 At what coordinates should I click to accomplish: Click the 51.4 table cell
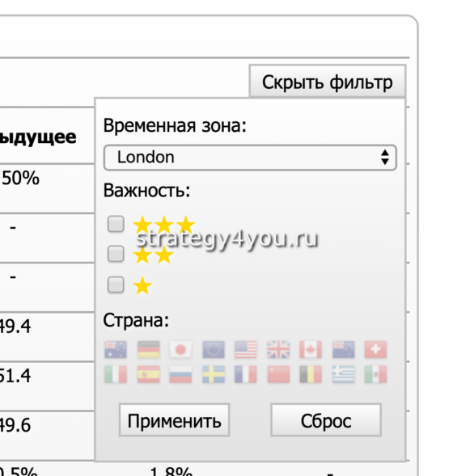click(15, 376)
